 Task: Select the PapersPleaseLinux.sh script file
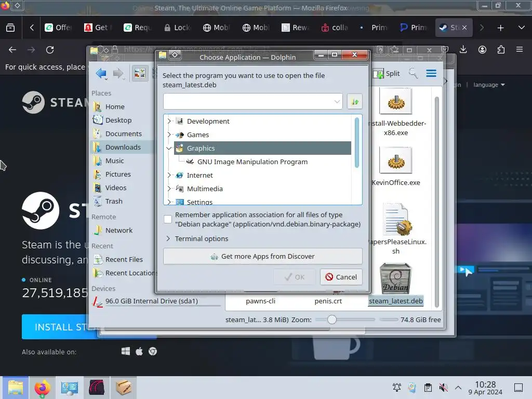pos(395,229)
